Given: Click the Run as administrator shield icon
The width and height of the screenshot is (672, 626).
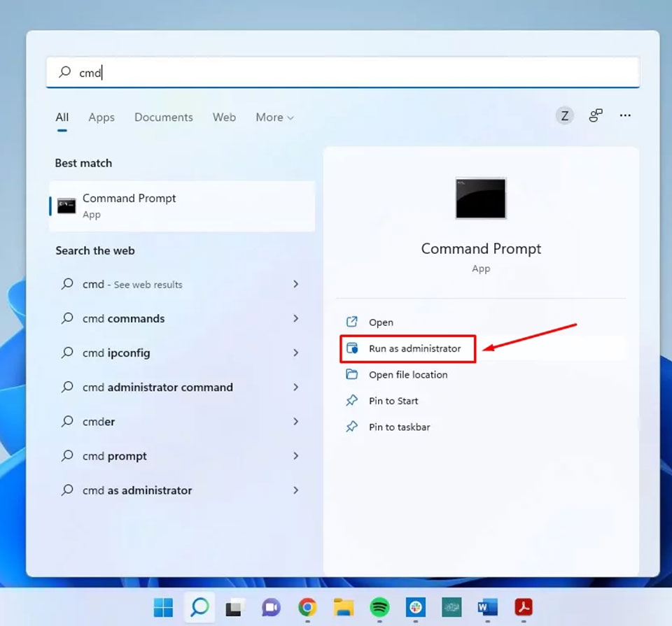Looking at the screenshot, I should [352, 348].
